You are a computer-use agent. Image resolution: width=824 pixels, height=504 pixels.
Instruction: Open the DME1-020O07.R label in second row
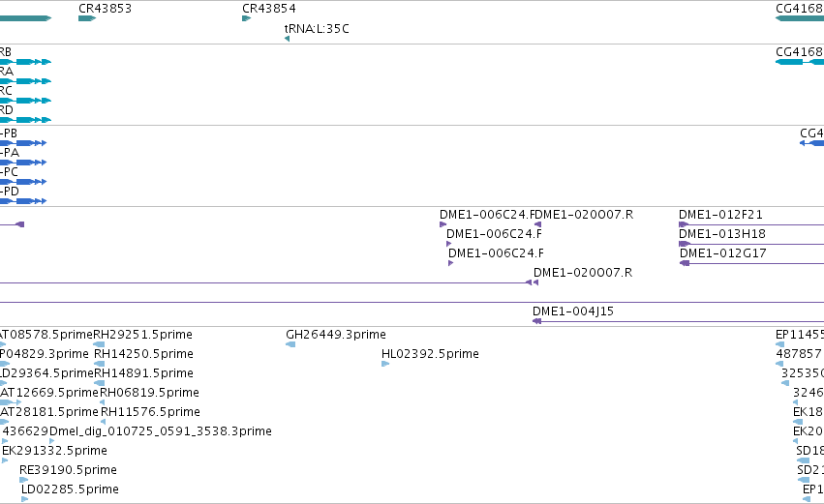coord(583,273)
